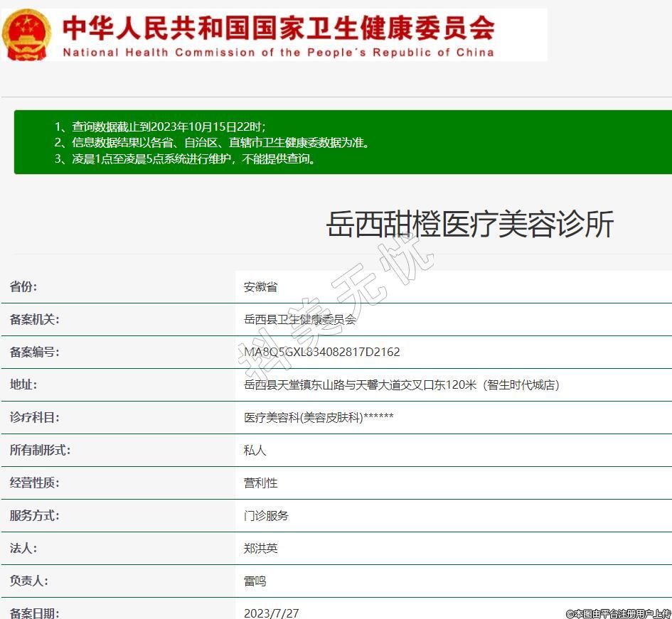Select the filing authority 岳西县卫生健康委员会
This screenshot has width=672, height=619.
pos(299,320)
